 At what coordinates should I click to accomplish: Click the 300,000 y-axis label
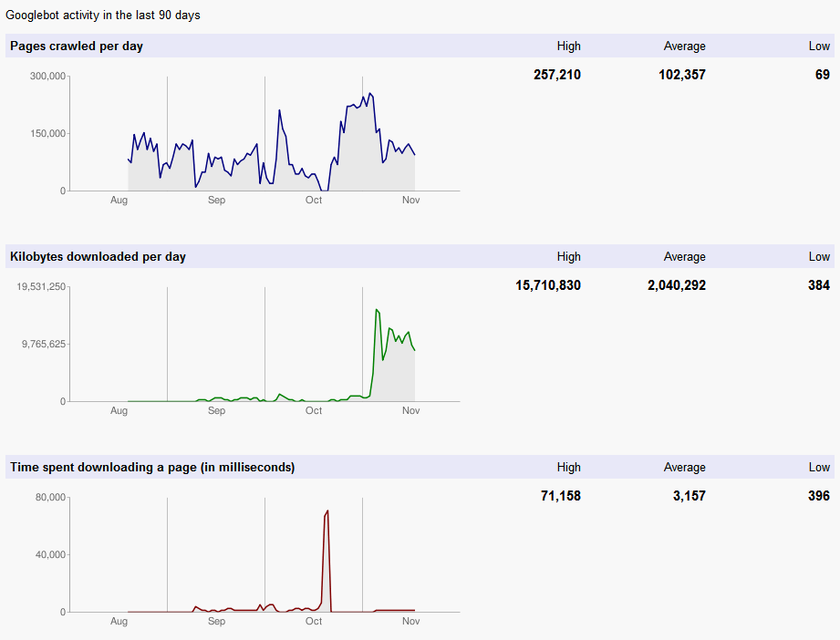[x=47, y=77]
